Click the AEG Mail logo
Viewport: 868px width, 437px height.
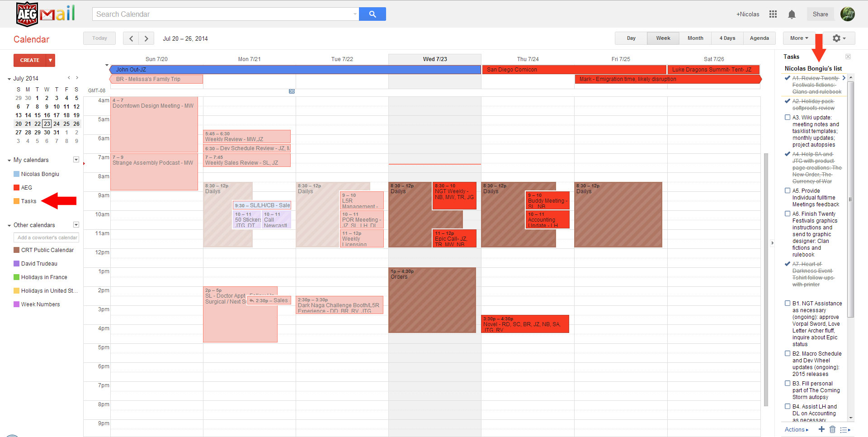(45, 14)
